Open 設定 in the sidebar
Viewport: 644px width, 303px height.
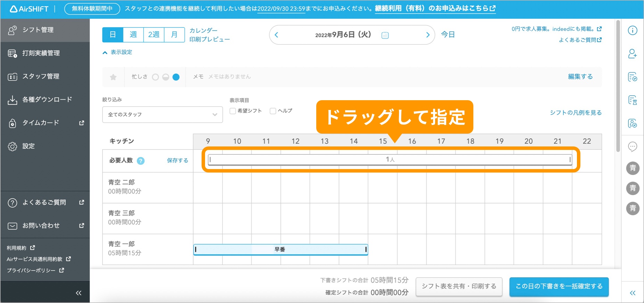click(x=45, y=146)
